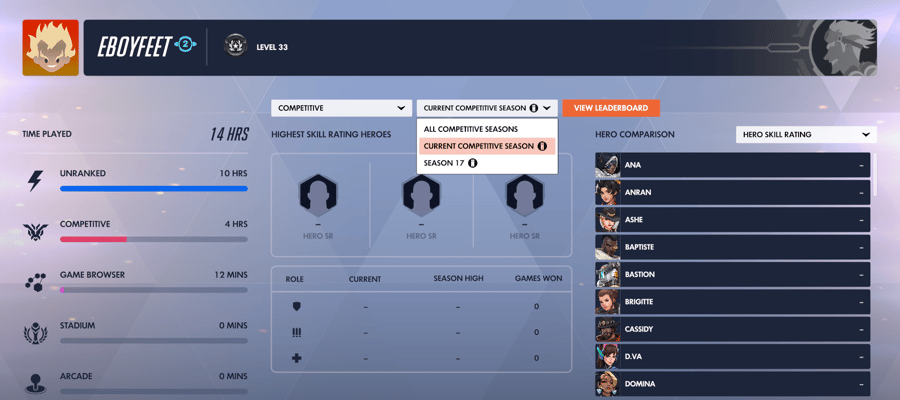Select Bastion hero row
Image resolution: width=900 pixels, height=400 pixels.
[732, 274]
